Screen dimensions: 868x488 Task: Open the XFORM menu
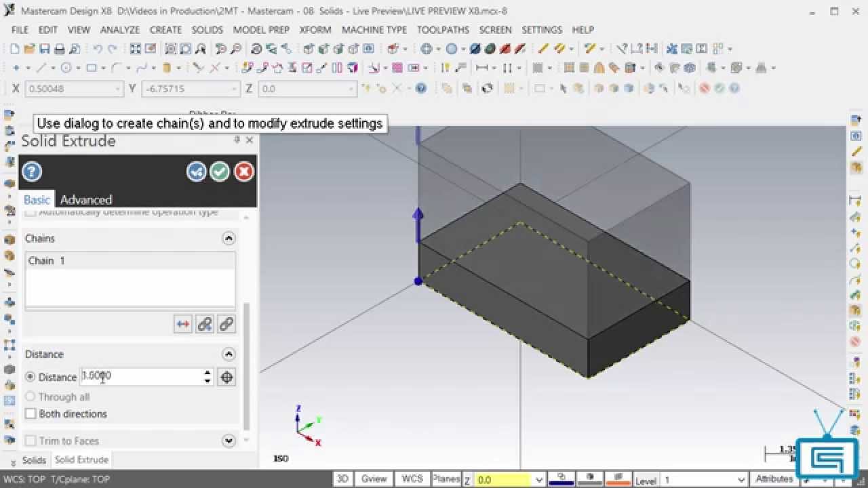point(315,30)
